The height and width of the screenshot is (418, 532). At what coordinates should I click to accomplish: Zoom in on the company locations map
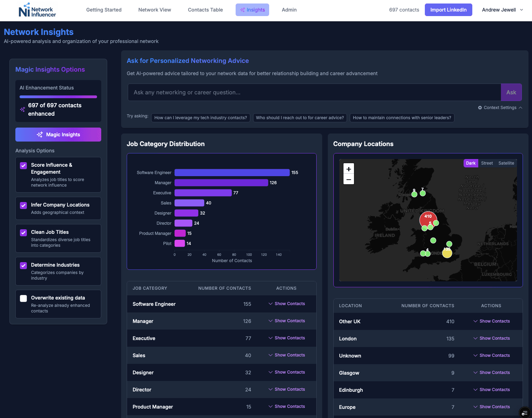(x=348, y=169)
